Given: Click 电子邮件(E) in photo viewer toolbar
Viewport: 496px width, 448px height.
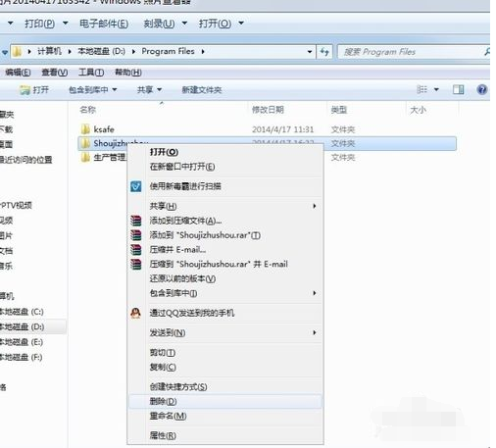Looking at the screenshot, I should [104, 24].
